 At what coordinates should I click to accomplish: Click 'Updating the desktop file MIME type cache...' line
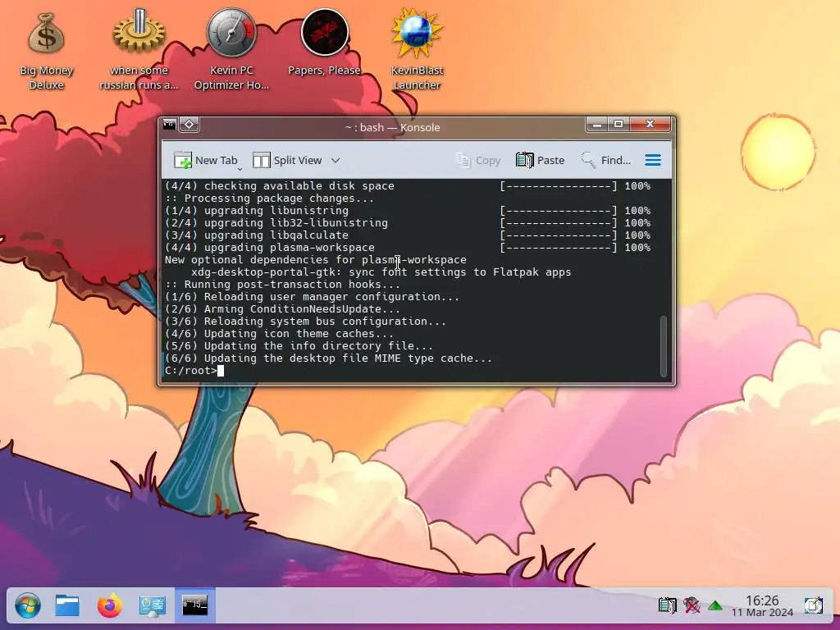coord(348,358)
